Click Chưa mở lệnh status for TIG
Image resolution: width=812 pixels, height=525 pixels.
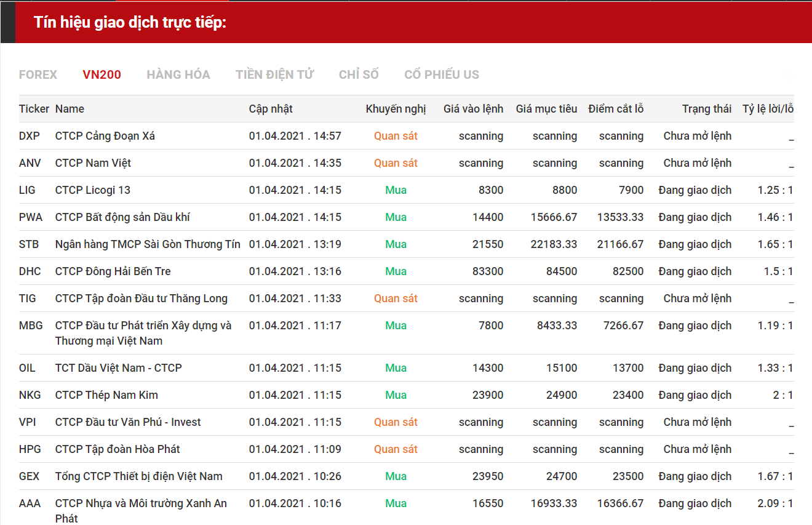pyautogui.click(x=698, y=299)
